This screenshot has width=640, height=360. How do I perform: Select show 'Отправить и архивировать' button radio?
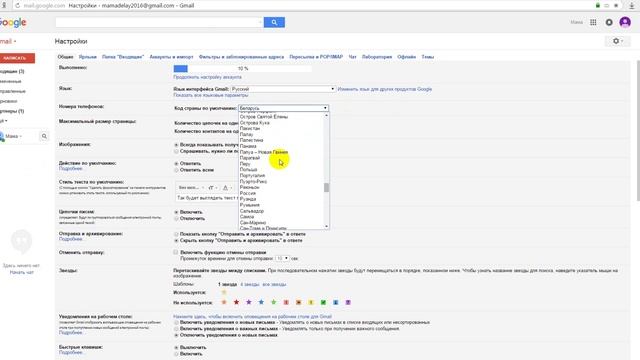point(176,234)
